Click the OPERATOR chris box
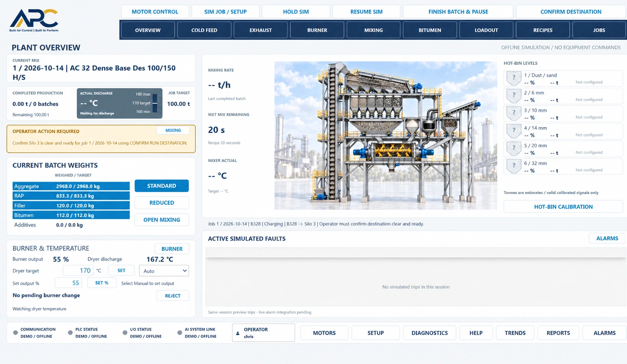Viewport: 627px width, 364px height. (x=264, y=333)
